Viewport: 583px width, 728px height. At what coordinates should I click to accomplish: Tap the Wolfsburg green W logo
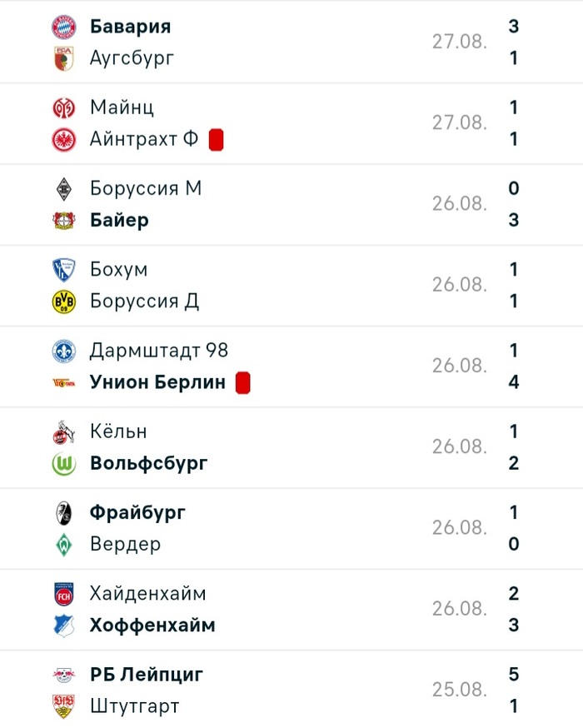click(63, 464)
